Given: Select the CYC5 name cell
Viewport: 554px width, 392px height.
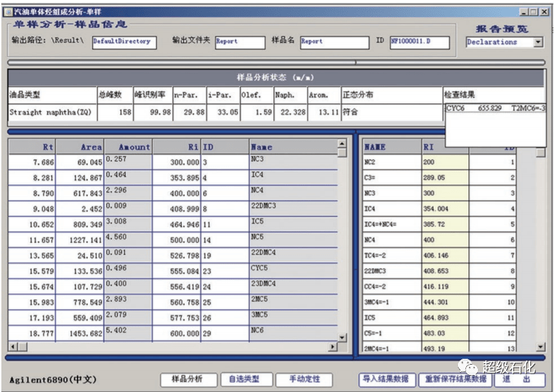Looking at the screenshot, I should [x=293, y=271].
